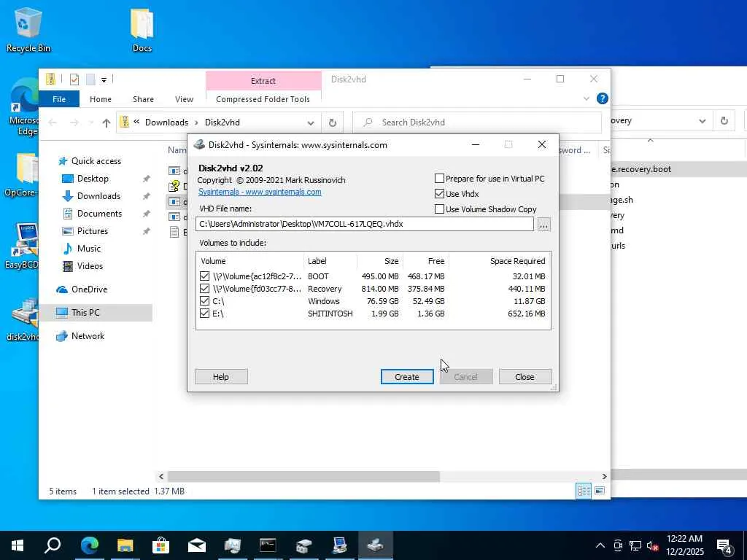Open File Explorer from the taskbar
Viewport: 747px width, 560px height.
point(125,545)
